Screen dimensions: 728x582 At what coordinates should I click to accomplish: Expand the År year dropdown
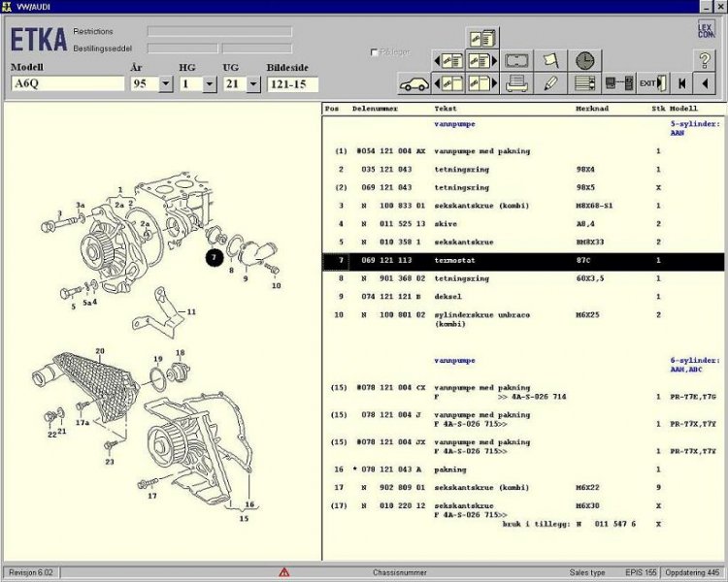tap(164, 84)
